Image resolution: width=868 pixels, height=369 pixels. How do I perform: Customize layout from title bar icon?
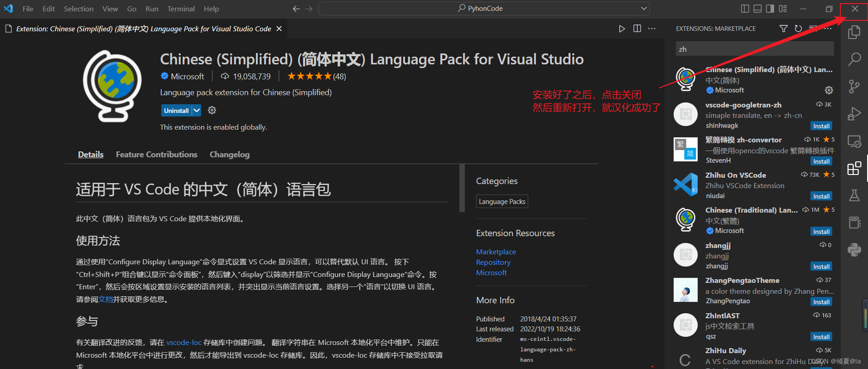(x=783, y=9)
